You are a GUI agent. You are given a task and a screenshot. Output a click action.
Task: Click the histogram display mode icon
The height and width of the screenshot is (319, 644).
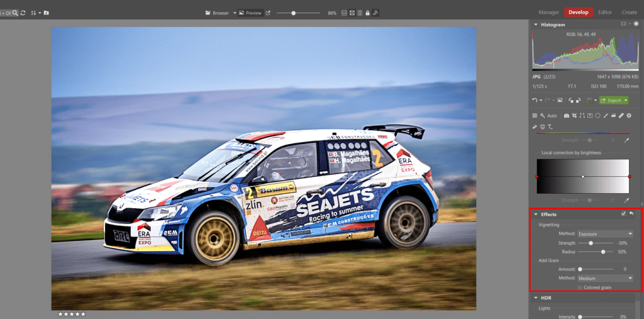623,25
